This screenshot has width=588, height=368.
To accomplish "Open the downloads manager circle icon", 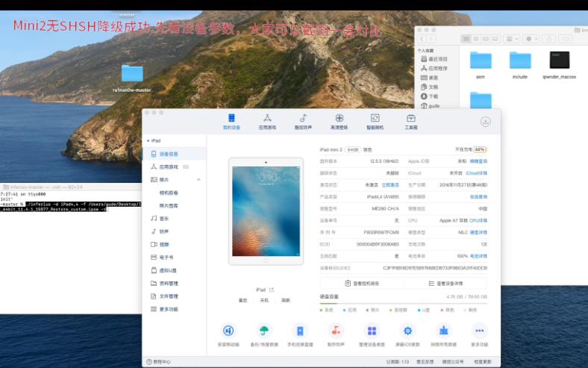I will [485, 122].
